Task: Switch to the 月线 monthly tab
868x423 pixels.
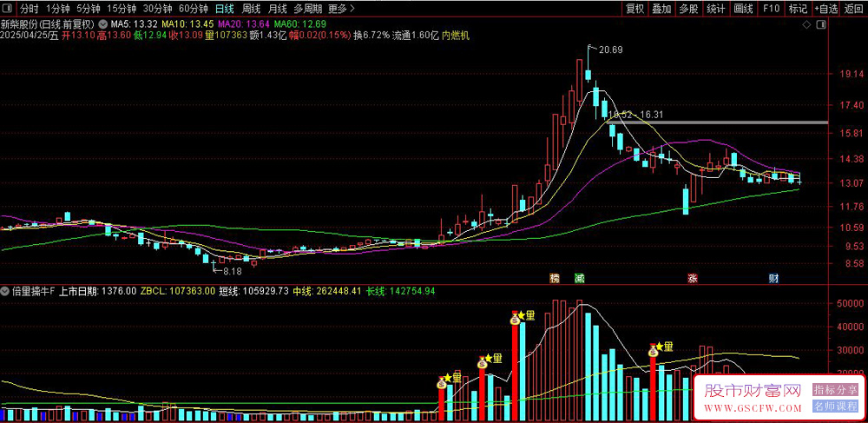Action: [x=277, y=9]
